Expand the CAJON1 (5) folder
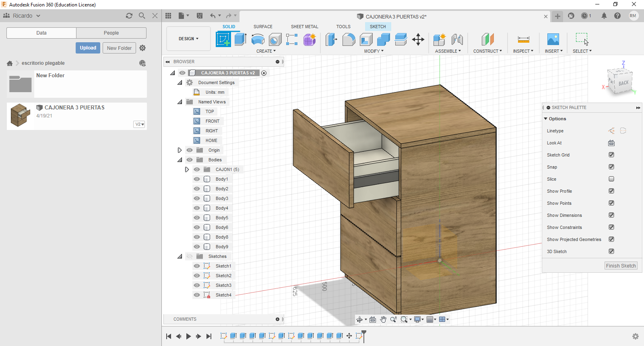Screen dimensions: 644x346 [187, 169]
